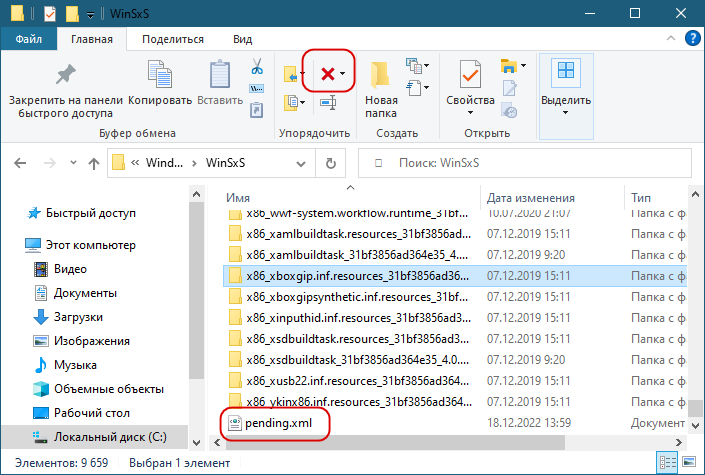Click file list vertical scrollbar down arrow

pos(695,426)
